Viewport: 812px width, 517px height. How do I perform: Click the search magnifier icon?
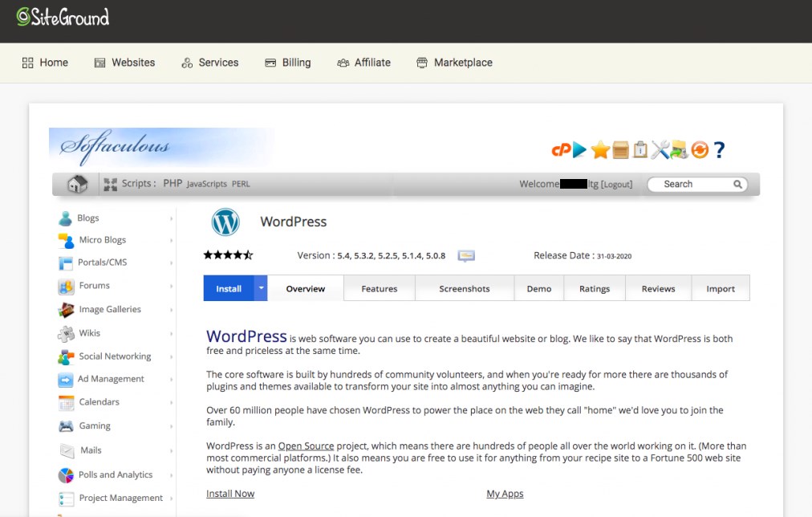coord(737,184)
